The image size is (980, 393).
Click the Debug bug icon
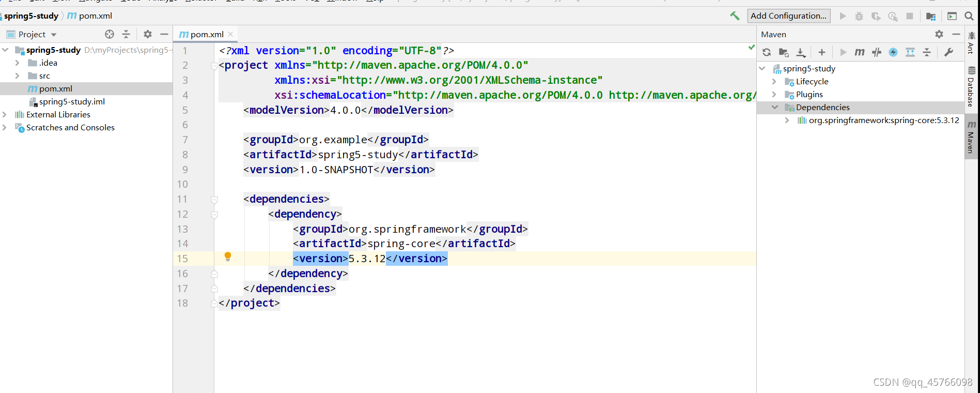click(x=859, y=16)
